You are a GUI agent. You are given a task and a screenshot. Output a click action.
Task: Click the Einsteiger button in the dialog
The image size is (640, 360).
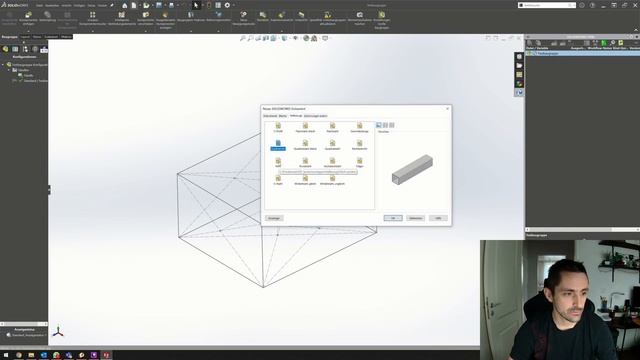274,218
